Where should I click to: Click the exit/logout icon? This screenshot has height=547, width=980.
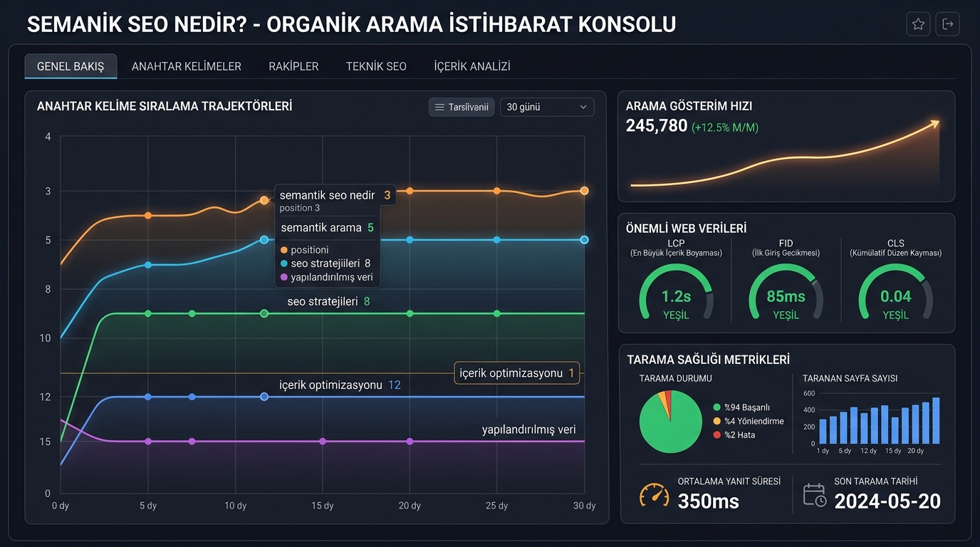tap(948, 24)
